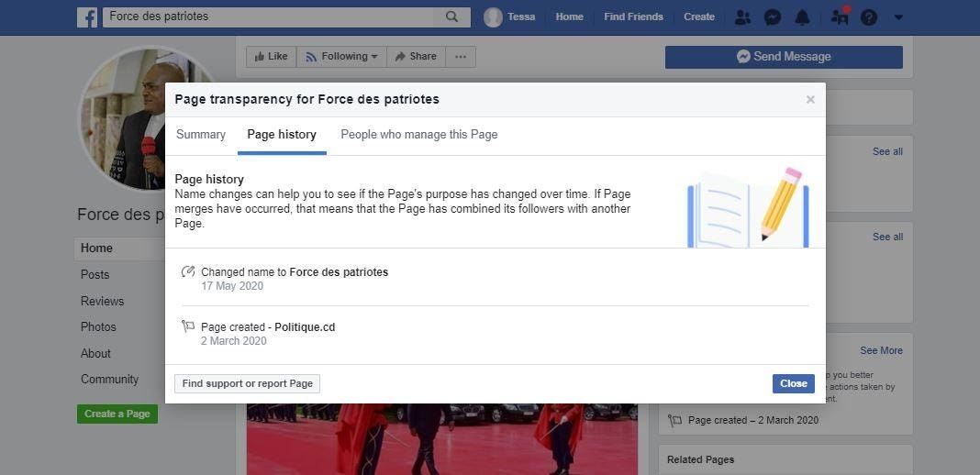
Task: Open the red carpet cover photo
Action: [x=442, y=439]
